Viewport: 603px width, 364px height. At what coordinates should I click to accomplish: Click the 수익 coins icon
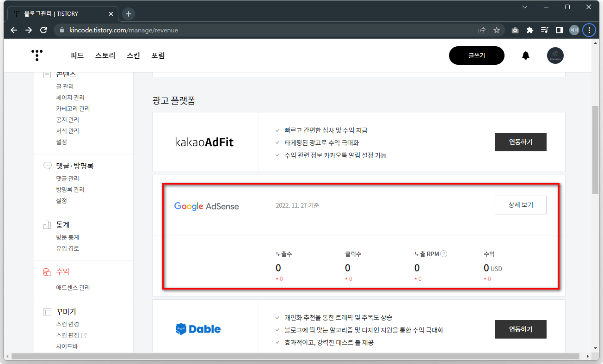pyautogui.click(x=47, y=272)
